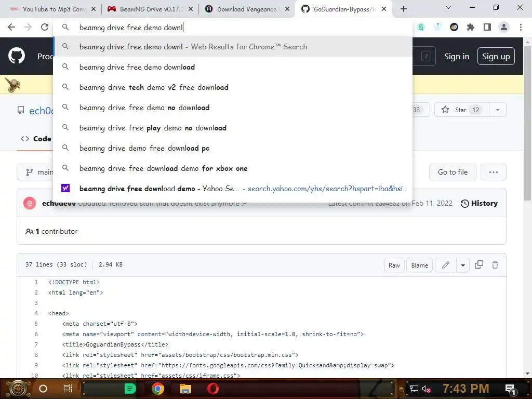Viewport: 532px width, 399px height.
Task: Toggle the browser side panel icon
Action: coord(487,27)
